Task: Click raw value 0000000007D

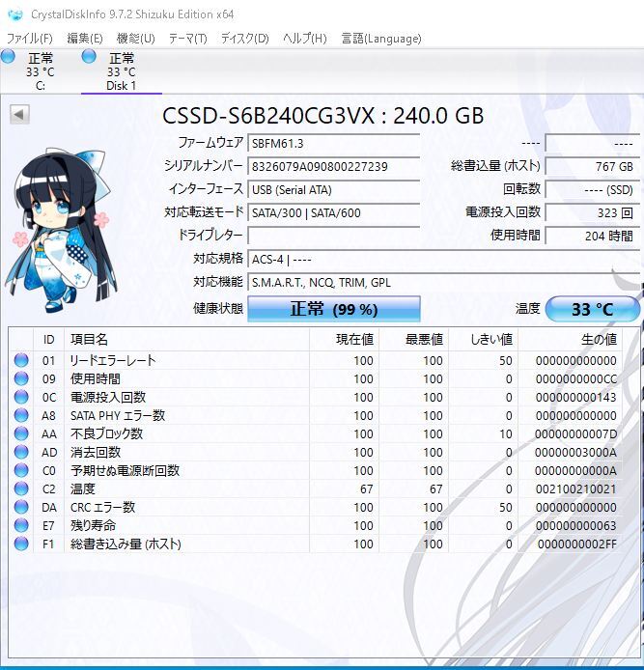Action: pos(576,433)
